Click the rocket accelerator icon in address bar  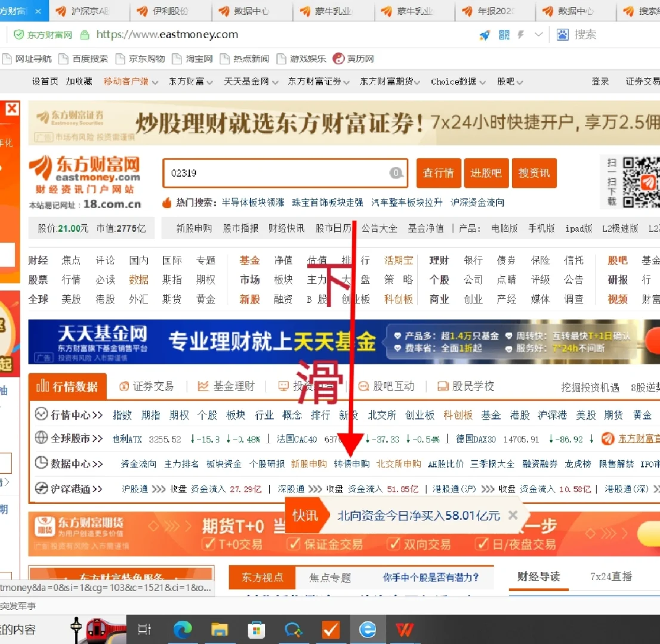[485, 35]
